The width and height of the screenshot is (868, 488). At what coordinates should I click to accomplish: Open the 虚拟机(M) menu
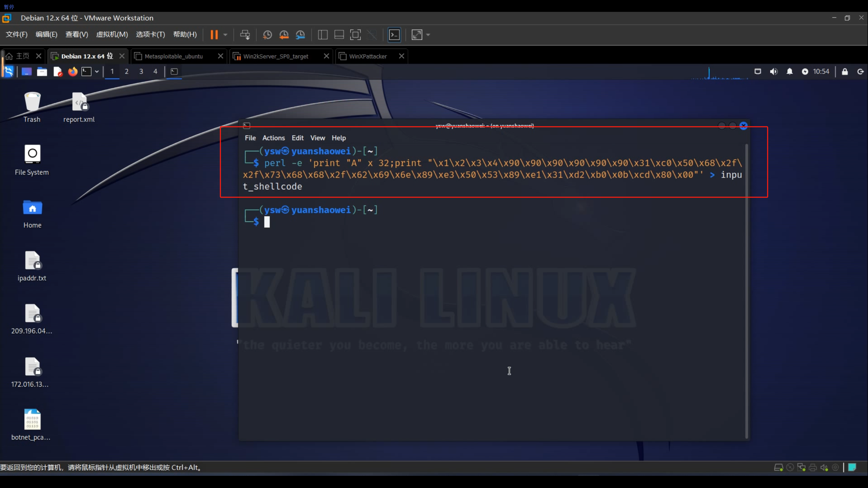pos(112,35)
